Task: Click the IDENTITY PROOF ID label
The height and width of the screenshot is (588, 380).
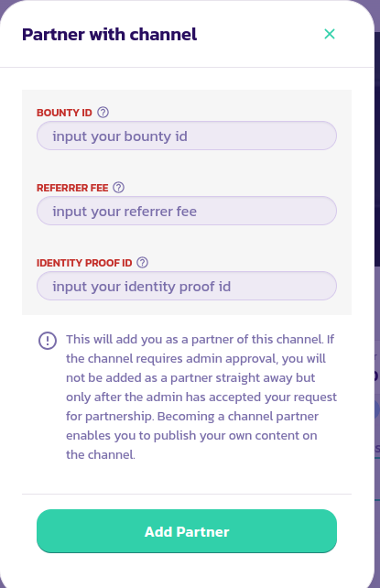Action: point(84,263)
